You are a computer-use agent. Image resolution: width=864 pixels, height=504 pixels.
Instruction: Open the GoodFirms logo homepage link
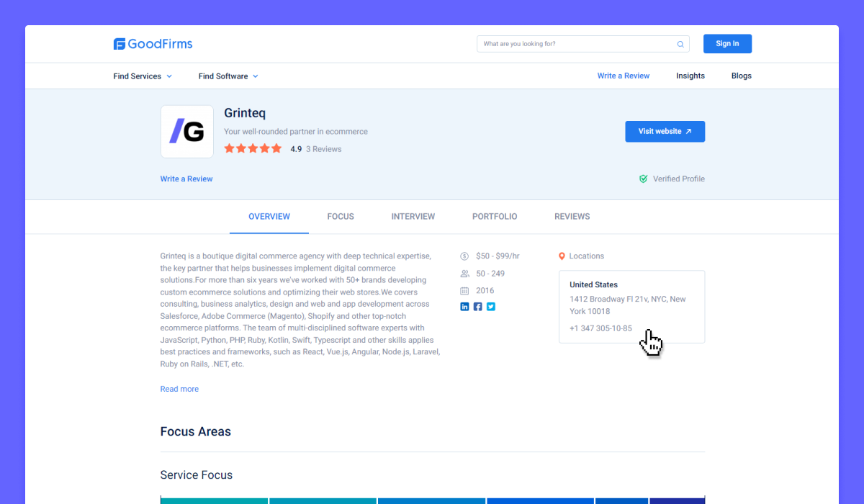point(153,44)
